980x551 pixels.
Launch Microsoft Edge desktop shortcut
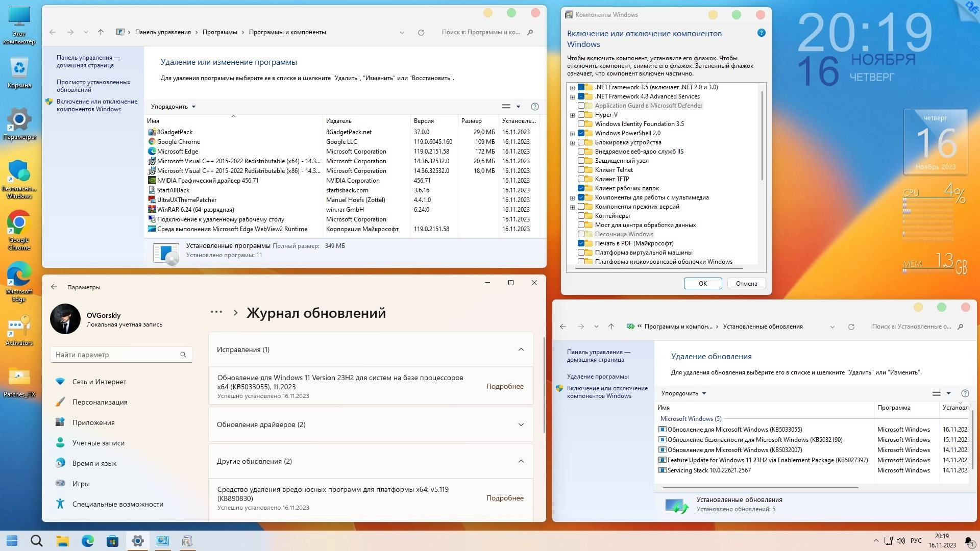(19, 282)
